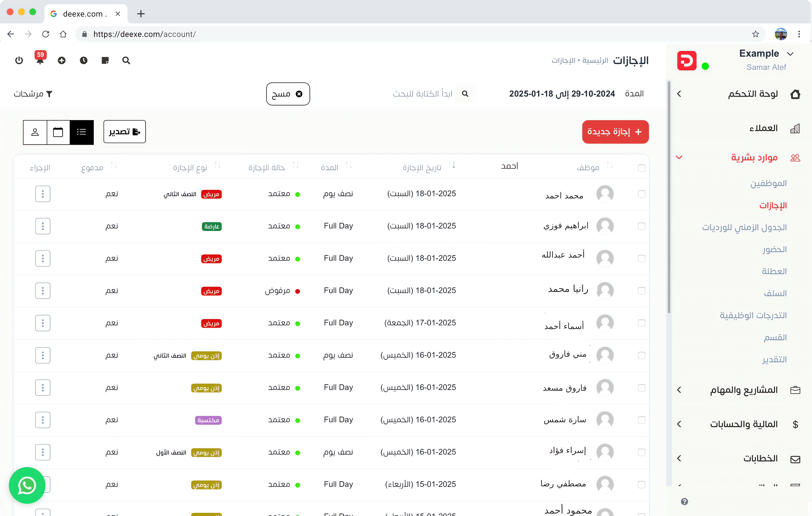The image size is (812, 516).
Task: Open the notifications bell with 59 badge
Action: [40, 60]
